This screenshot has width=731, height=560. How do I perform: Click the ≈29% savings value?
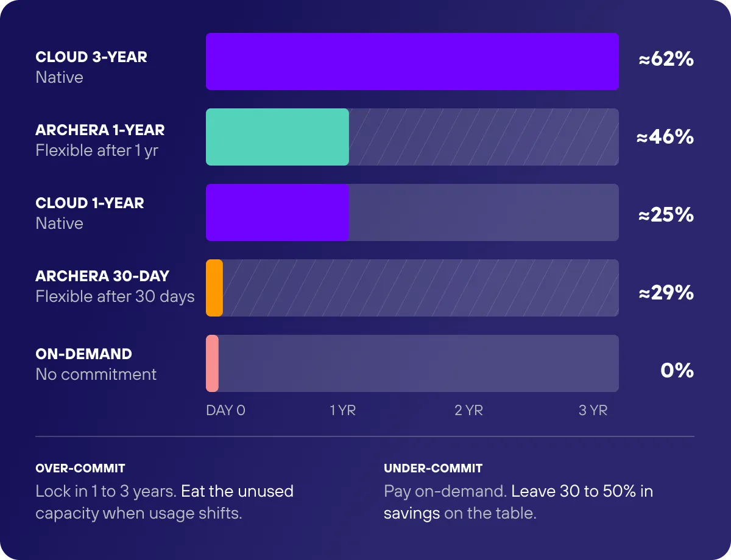point(666,293)
